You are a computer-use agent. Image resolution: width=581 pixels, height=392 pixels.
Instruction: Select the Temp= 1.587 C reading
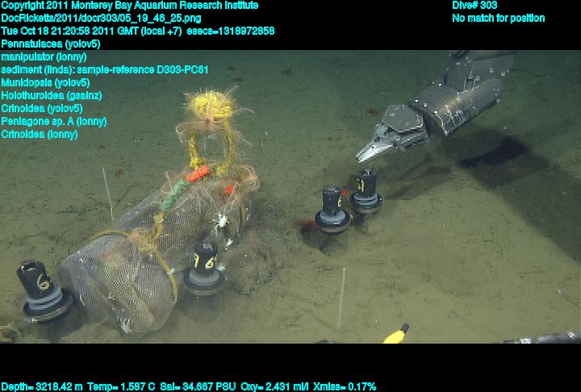121,387
